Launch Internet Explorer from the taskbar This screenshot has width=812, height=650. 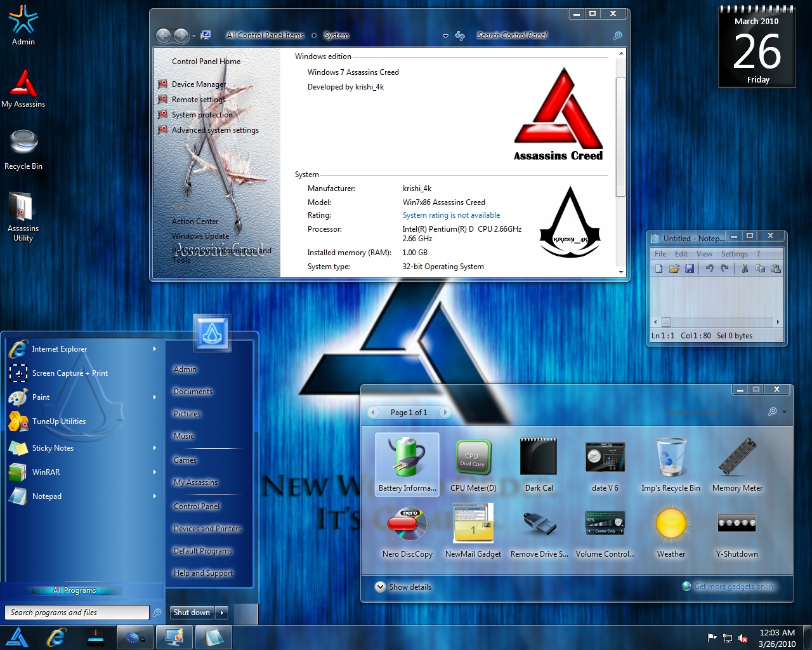[x=56, y=637]
